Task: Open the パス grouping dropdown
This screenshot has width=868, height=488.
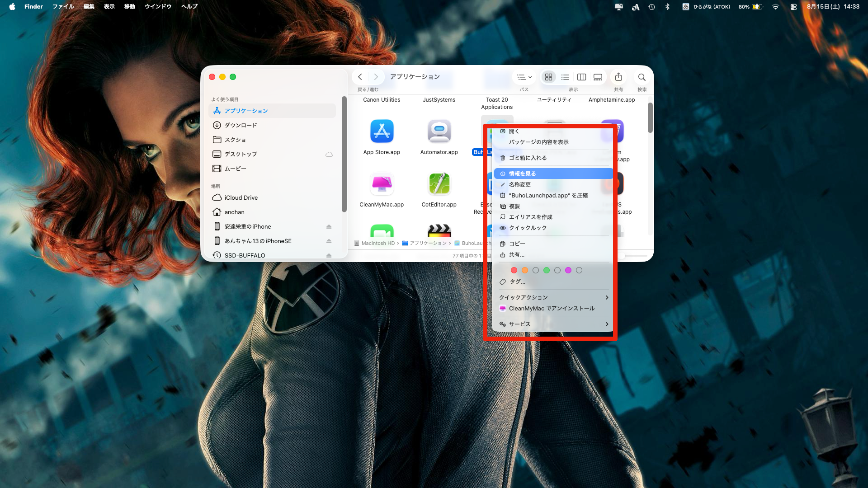Action: pyautogui.click(x=524, y=77)
